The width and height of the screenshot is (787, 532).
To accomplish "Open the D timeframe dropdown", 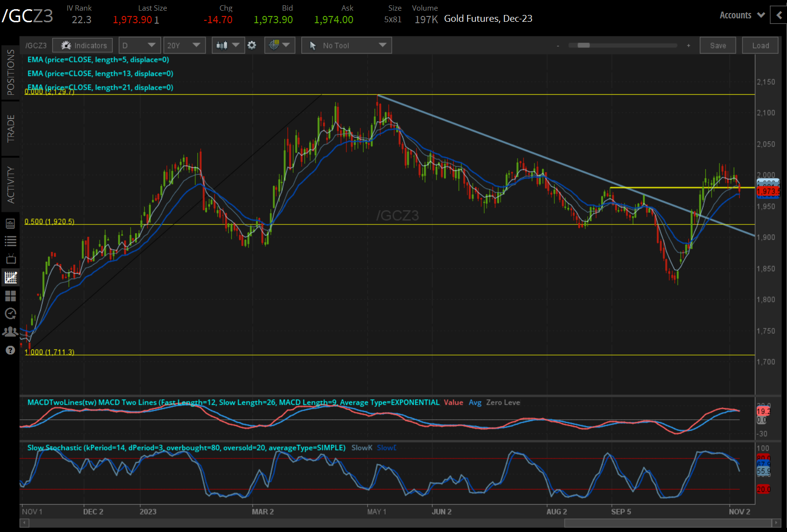I will point(139,45).
